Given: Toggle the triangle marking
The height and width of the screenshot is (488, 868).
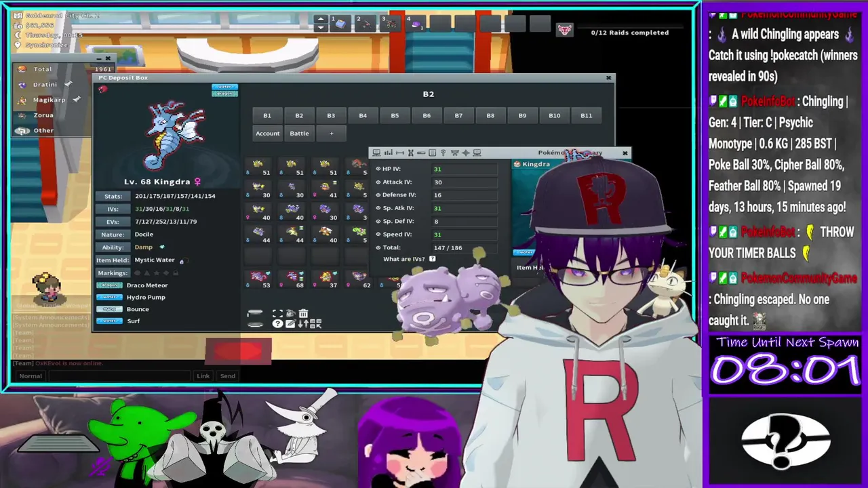Looking at the screenshot, I should coord(147,273).
